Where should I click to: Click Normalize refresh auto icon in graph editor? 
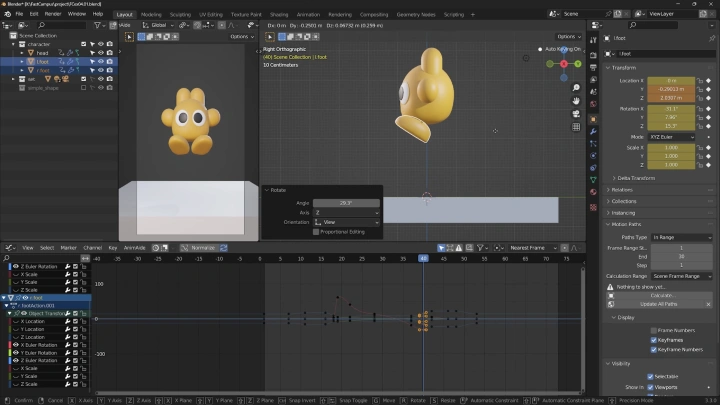(224, 248)
